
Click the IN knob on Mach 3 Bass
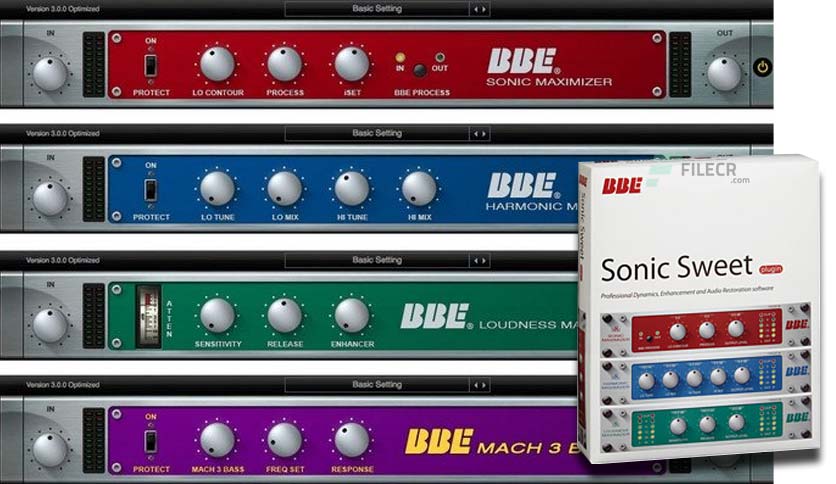50,449
